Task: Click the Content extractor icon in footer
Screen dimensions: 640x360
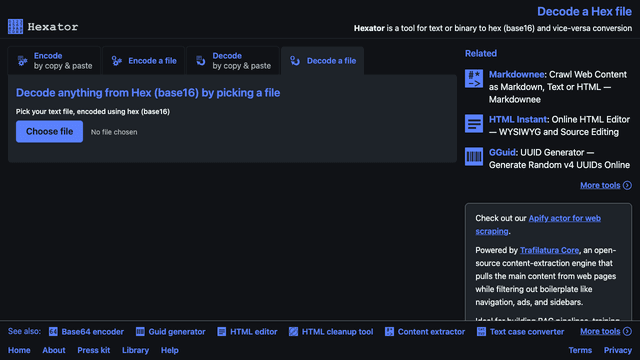Action: [389, 332]
